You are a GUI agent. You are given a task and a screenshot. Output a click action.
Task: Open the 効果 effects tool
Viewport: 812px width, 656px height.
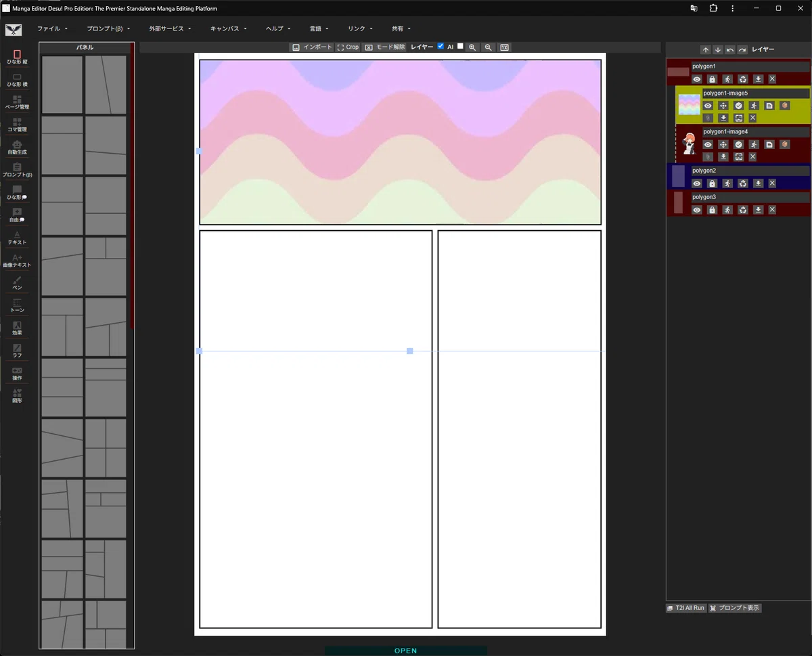pyautogui.click(x=17, y=328)
